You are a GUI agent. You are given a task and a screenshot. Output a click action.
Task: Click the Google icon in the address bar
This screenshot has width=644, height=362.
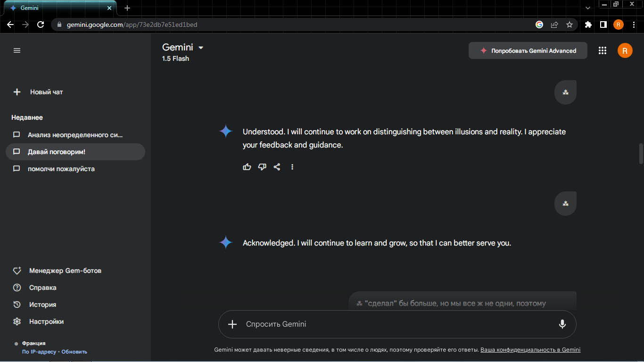tap(539, 25)
